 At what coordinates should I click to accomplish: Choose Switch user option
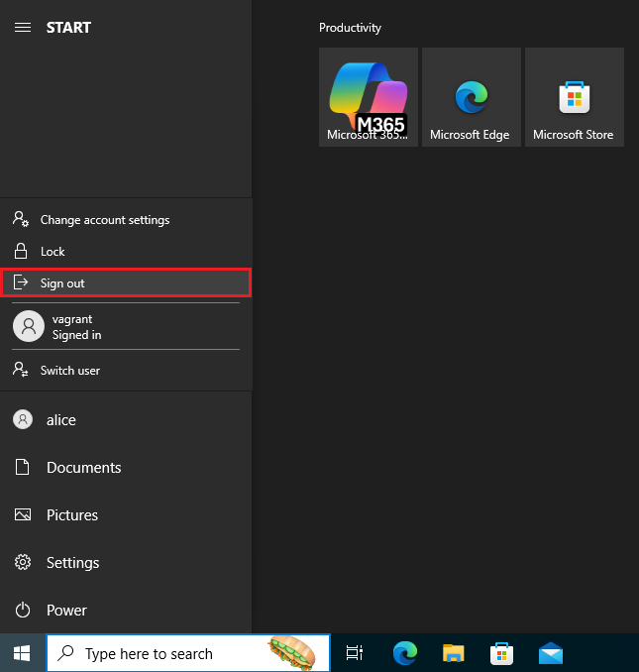126,371
